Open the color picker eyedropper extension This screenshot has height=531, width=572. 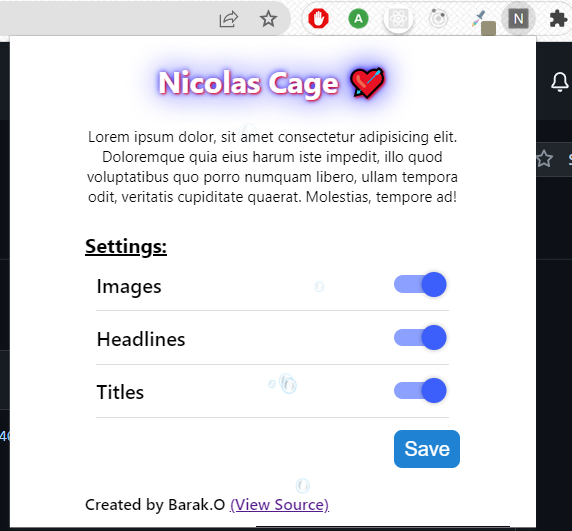pyautogui.click(x=483, y=22)
